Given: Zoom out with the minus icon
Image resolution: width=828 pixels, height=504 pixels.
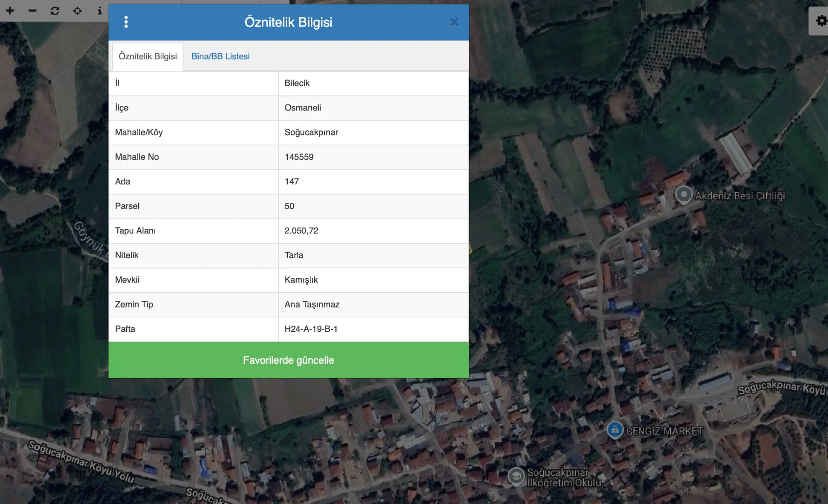Looking at the screenshot, I should click(x=33, y=11).
